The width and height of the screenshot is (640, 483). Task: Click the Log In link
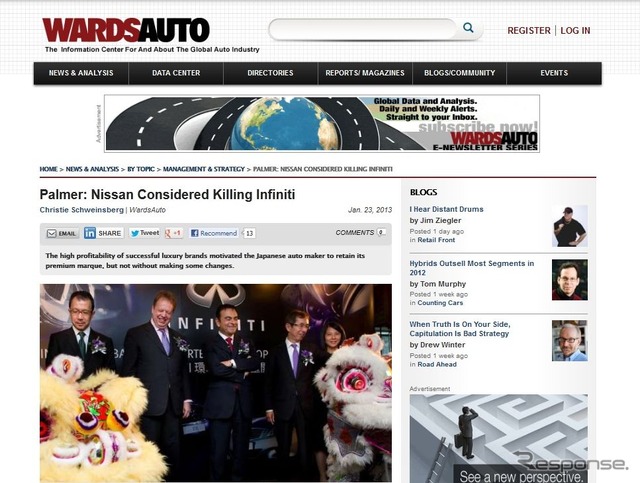(x=575, y=31)
